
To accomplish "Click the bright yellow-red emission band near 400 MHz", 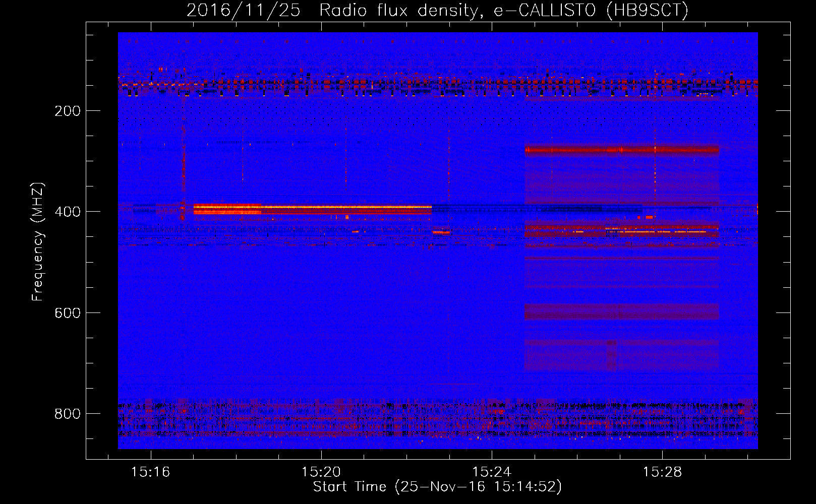I will coord(312,209).
